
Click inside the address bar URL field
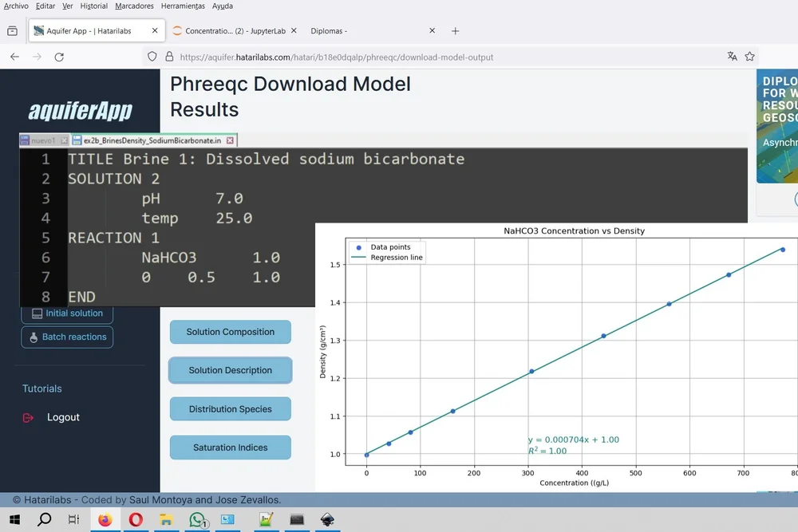pyautogui.click(x=359, y=57)
